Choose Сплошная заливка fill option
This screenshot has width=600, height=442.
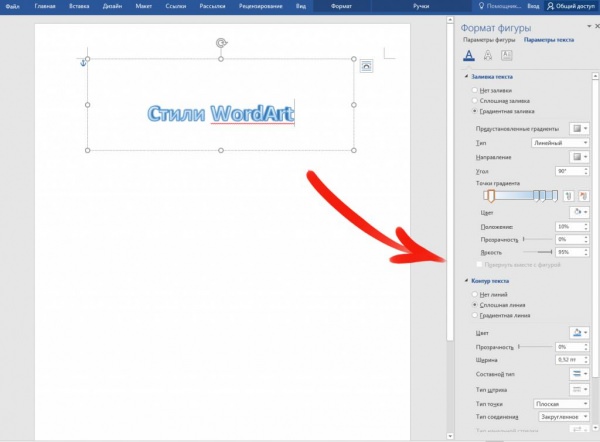(x=475, y=101)
